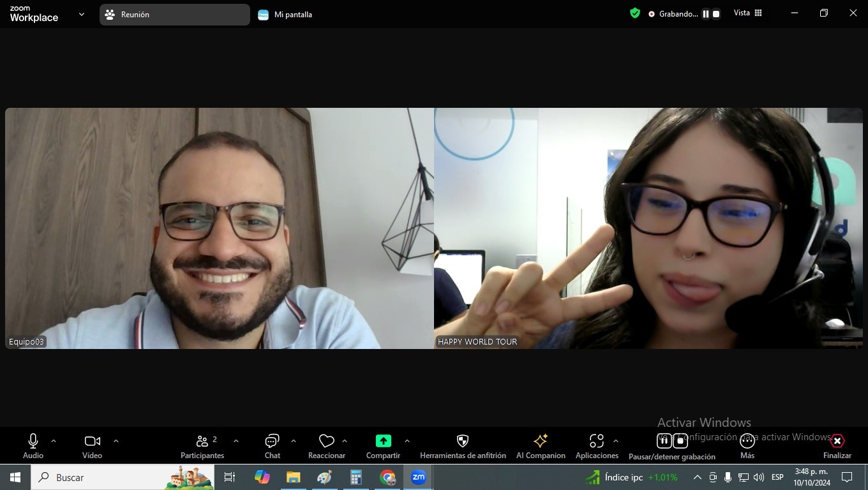Expand audio options arrow next to Audio
868x490 pixels.
point(54,441)
